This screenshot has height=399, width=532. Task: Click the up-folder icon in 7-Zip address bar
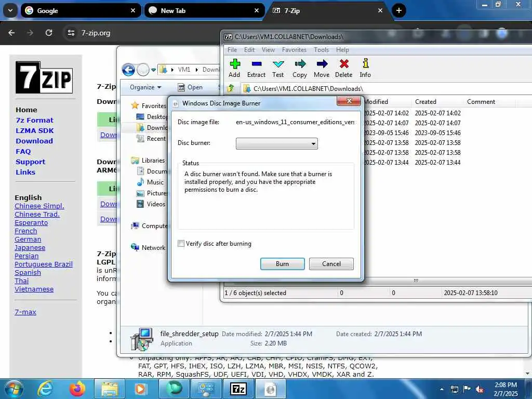231,88
